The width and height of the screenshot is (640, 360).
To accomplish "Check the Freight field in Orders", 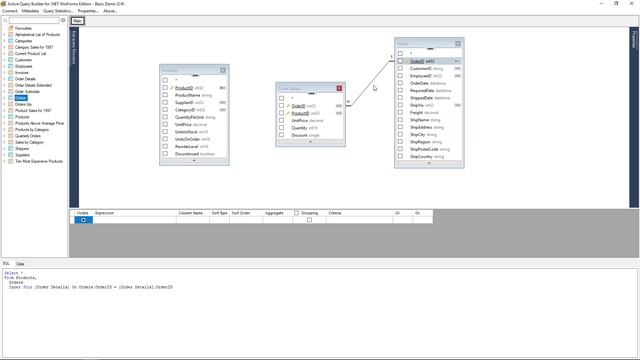I will 400,113.
